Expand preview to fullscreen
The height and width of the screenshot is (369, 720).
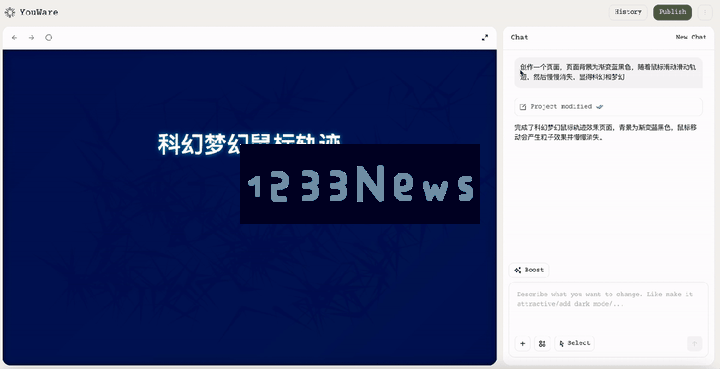(485, 38)
